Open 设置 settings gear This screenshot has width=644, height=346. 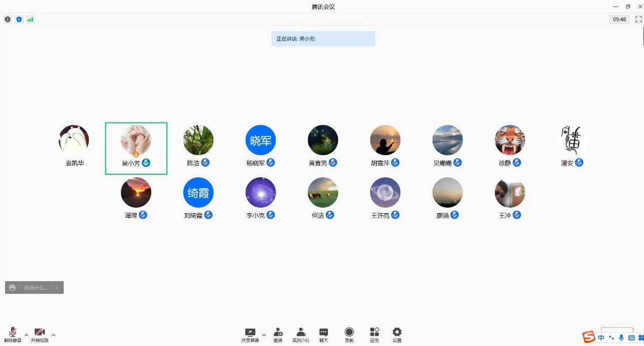point(397,333)
